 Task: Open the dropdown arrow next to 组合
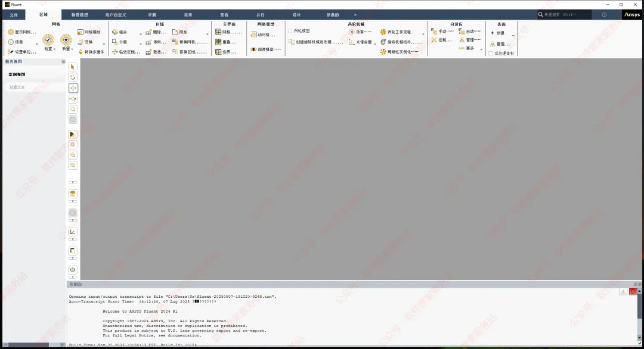pos(141,34)
